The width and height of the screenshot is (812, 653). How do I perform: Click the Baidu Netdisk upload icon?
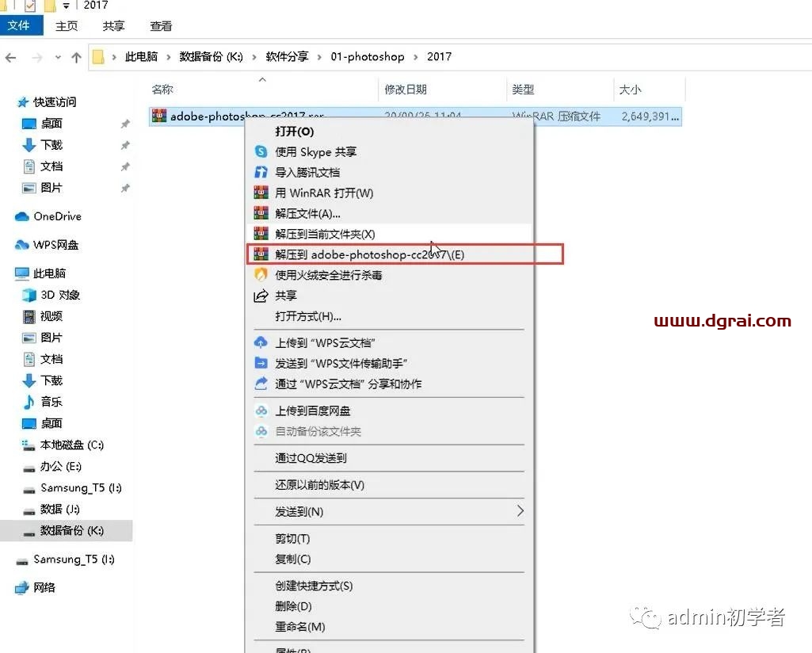(x=261, y=411)
